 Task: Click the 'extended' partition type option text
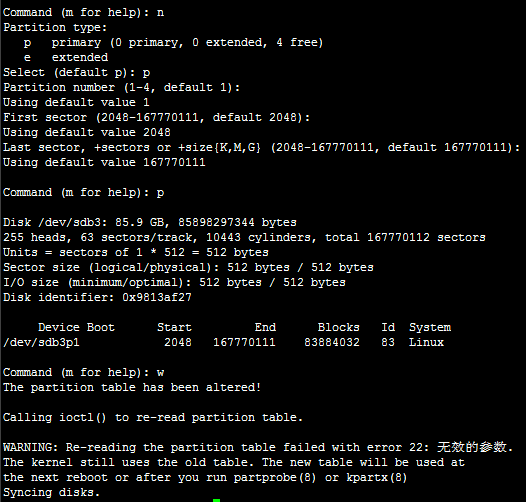tap(80, 57)
